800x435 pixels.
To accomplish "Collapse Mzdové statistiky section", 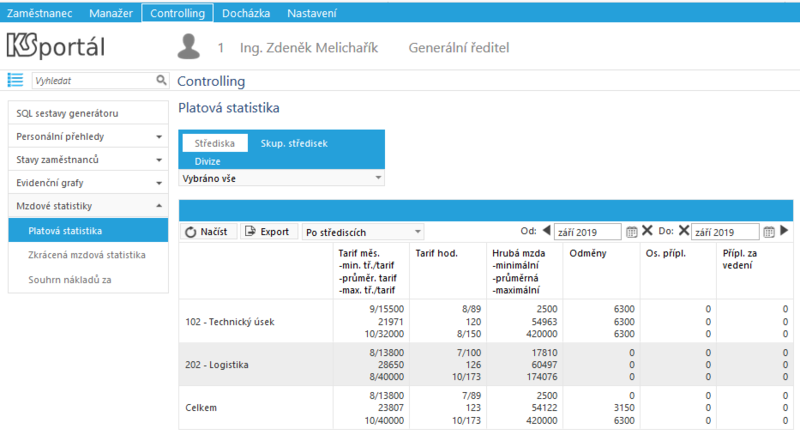I will [88, 206].
